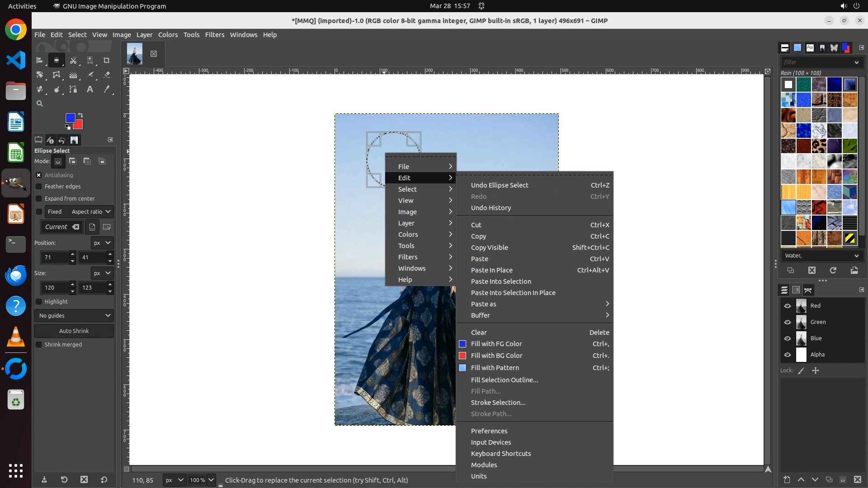The image size is (868, 488).
Task: Select the Crop tool in toolbox
Action: (107, 60)
